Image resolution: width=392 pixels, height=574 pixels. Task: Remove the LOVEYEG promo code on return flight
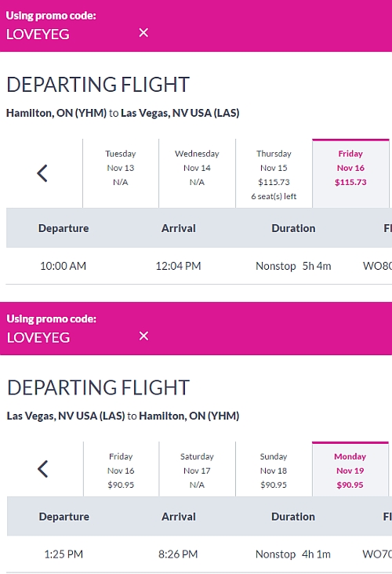pyautogui.click(x=143, y=336)
